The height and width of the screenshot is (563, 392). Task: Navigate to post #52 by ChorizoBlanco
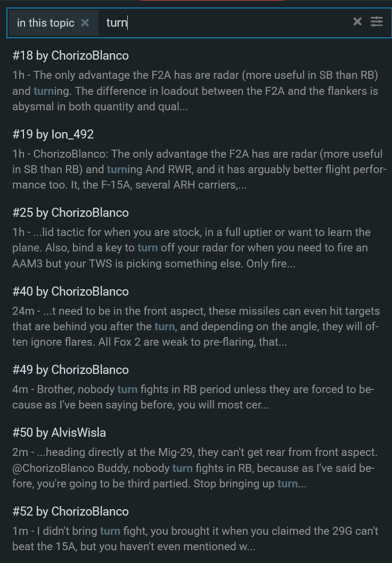tap(70, 511)
